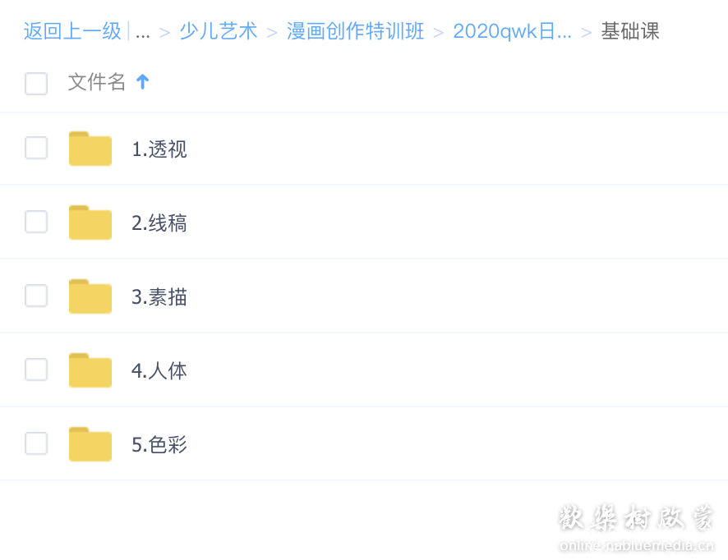Open the 2020qwk日... breadcrumb folder
728x560 pixels.
click(512, 31)
